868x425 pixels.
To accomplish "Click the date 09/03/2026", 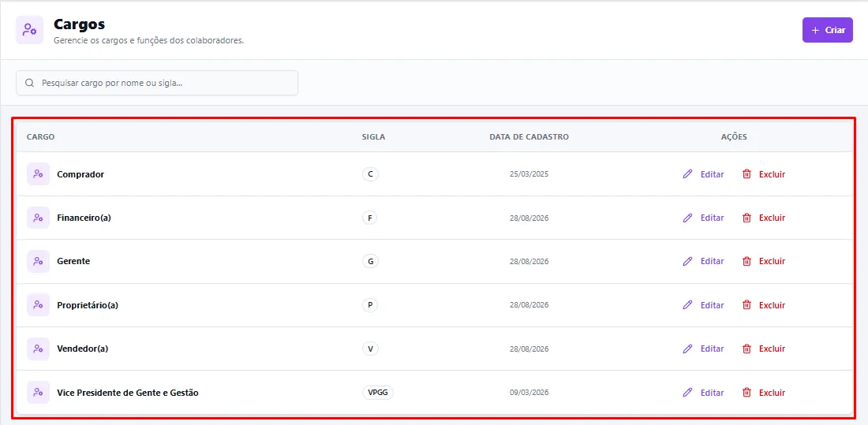I will (529, 393).
